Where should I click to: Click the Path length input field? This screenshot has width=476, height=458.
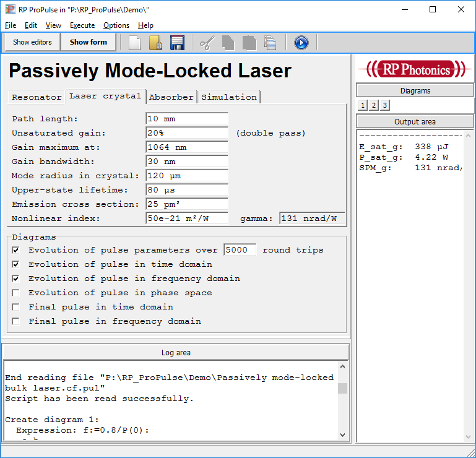click(x=187, y=119)
